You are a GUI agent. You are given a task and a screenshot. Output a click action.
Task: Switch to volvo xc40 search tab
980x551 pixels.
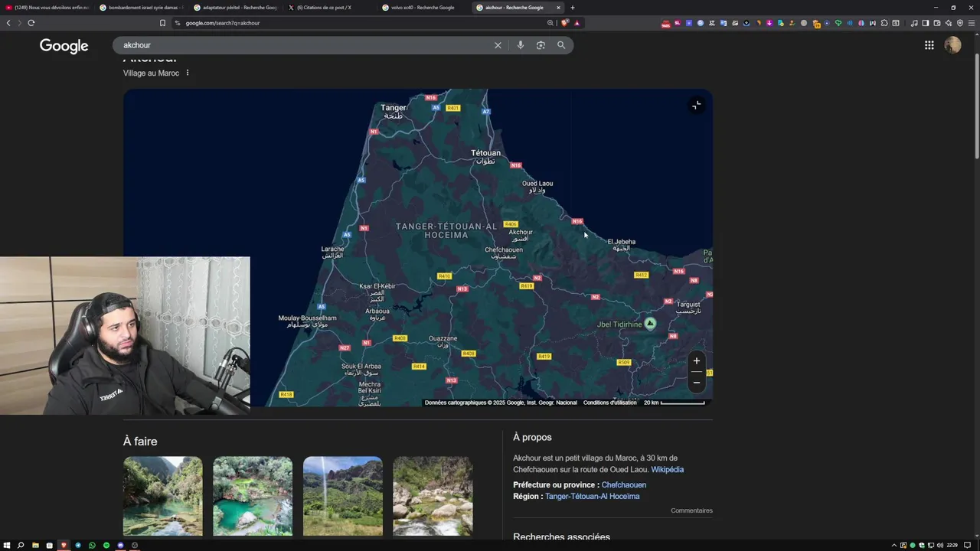point(424,8)
